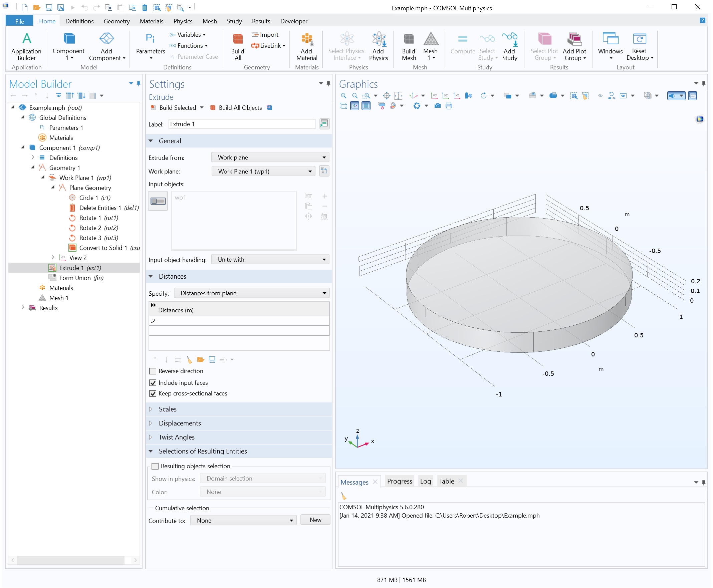Open the Extrude from dropdown
The width and height of the screenshot is (713, 588).
[x=270, y=158]
